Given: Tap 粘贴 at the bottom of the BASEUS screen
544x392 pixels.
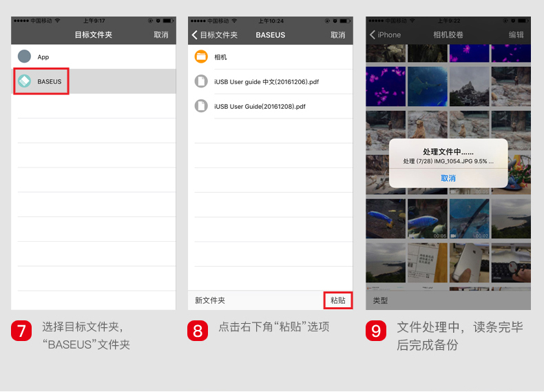Looking at the screenshot, I should coord(338,300).
